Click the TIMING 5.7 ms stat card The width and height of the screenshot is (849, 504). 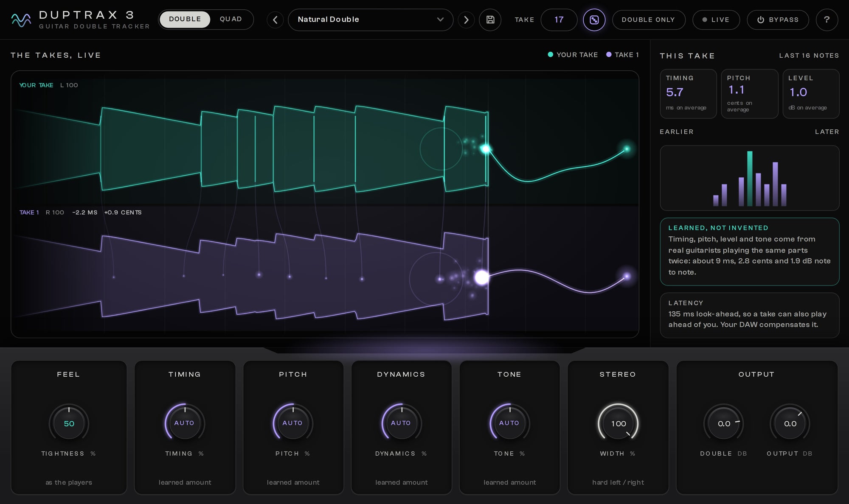688,94
